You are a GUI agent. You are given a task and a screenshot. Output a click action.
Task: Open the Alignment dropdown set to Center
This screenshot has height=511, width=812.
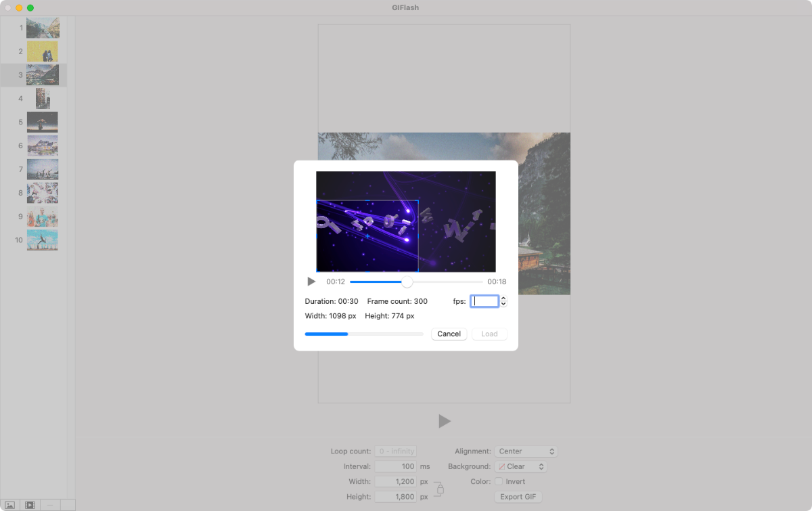(526, 451)
